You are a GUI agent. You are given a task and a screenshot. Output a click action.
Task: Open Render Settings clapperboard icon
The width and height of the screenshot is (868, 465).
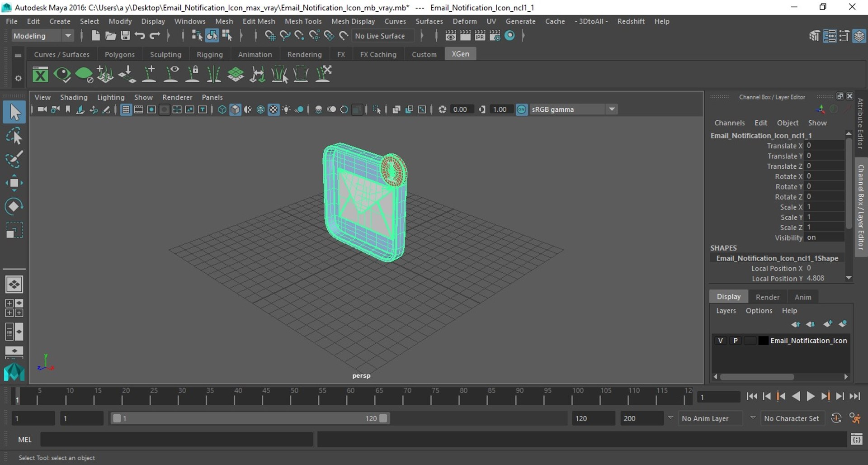coord(495,36)
